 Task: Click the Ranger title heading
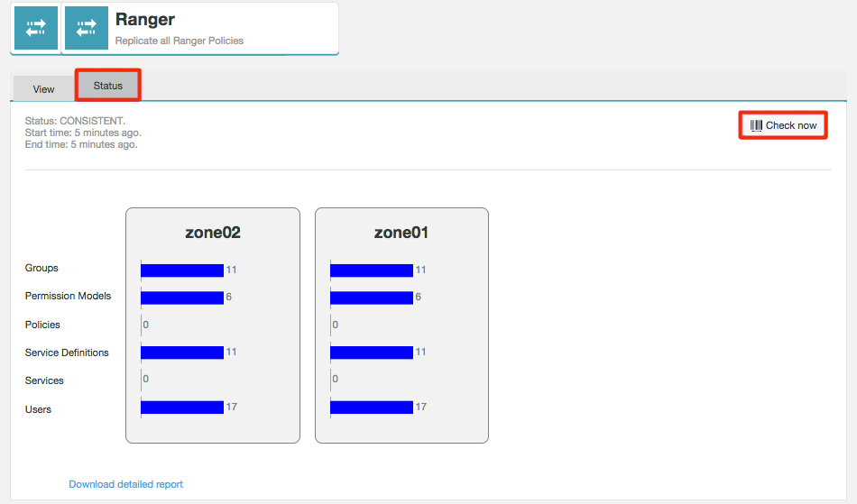click(145, 19)
